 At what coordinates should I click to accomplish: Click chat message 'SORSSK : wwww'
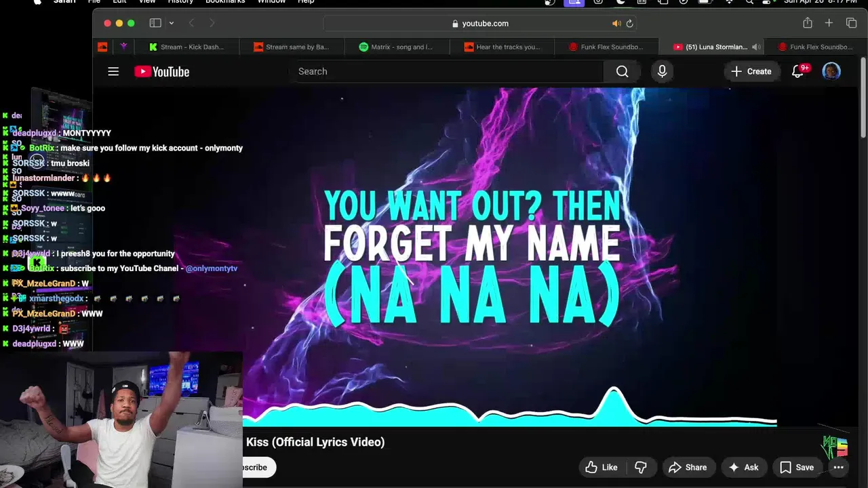(43, 193)
